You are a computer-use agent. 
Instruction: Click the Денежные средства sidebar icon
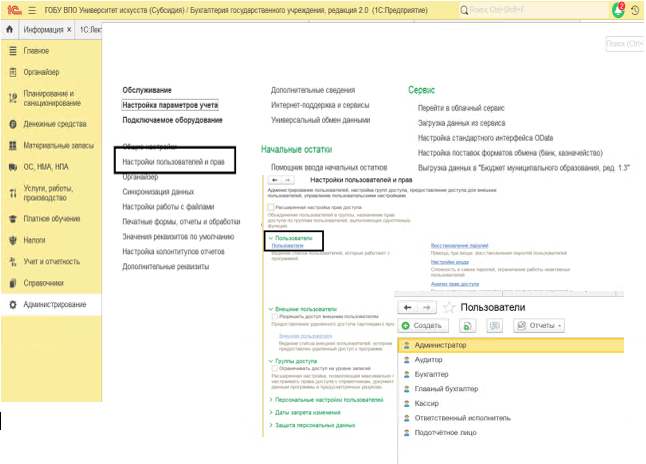(13, 124)
